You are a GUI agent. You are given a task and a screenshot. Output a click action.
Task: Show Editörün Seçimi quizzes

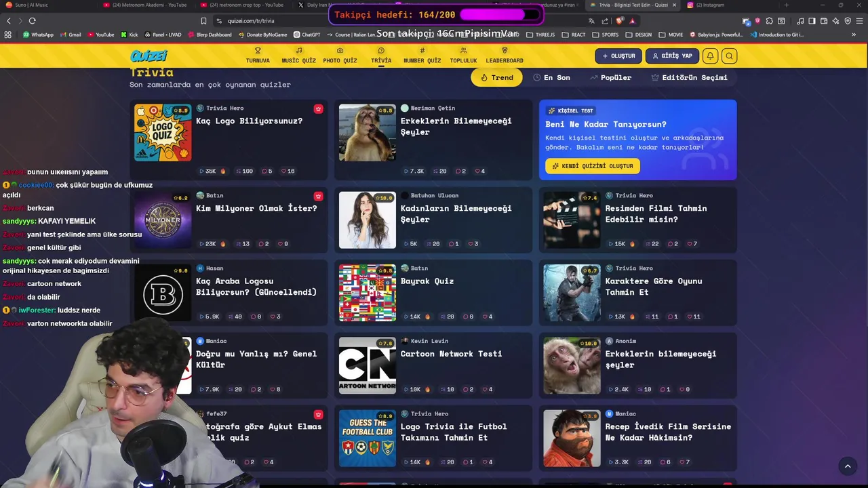pyautogui.click(x=689, y=77)
